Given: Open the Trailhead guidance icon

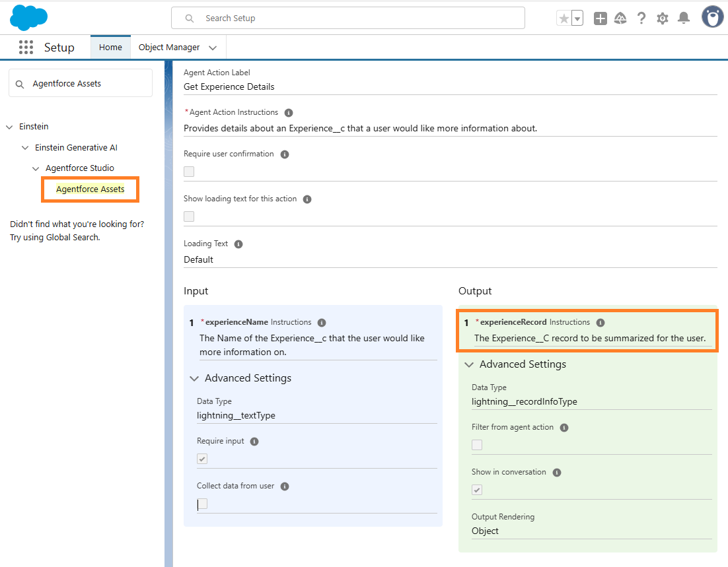Looking at the screenshot, I should [x=620, y=18].
